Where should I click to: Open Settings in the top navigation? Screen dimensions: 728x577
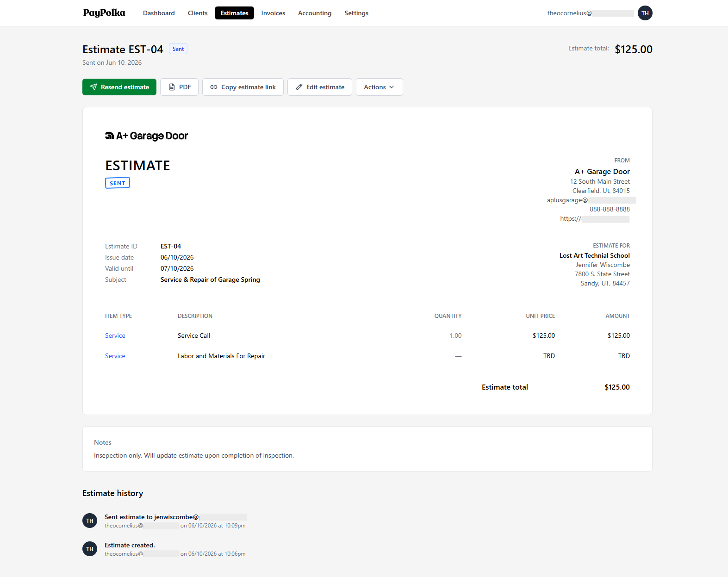click(356, 13)
